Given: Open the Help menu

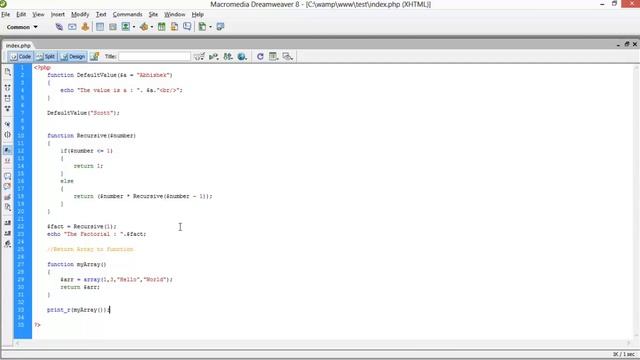Looking at the screenshot, I should [x=198, y=14].
